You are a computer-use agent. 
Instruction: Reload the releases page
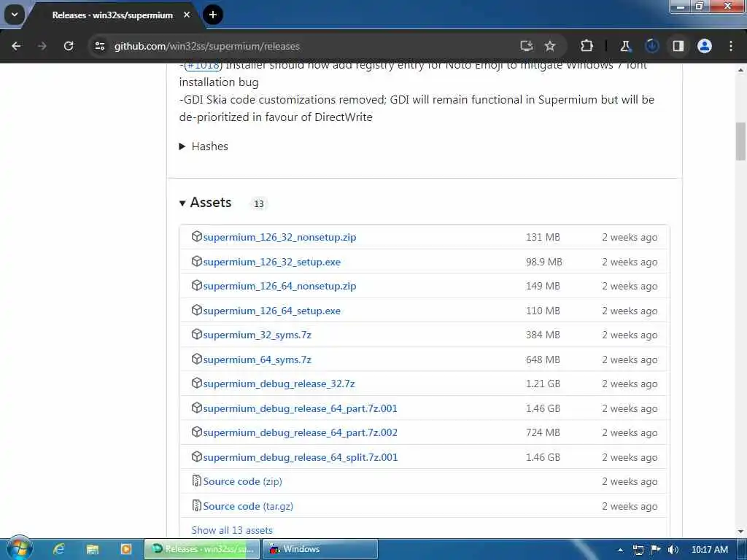(x=69, y=46)
